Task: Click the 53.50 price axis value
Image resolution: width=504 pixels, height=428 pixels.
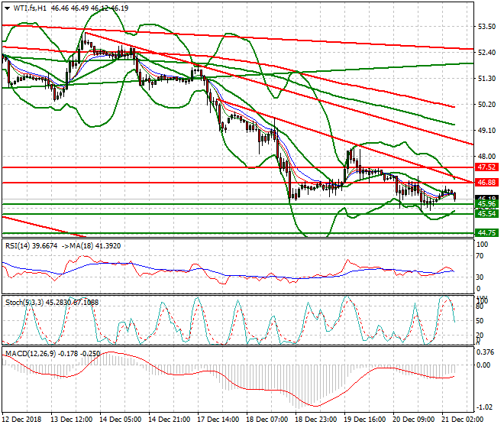Action: [x=486, y=27]
